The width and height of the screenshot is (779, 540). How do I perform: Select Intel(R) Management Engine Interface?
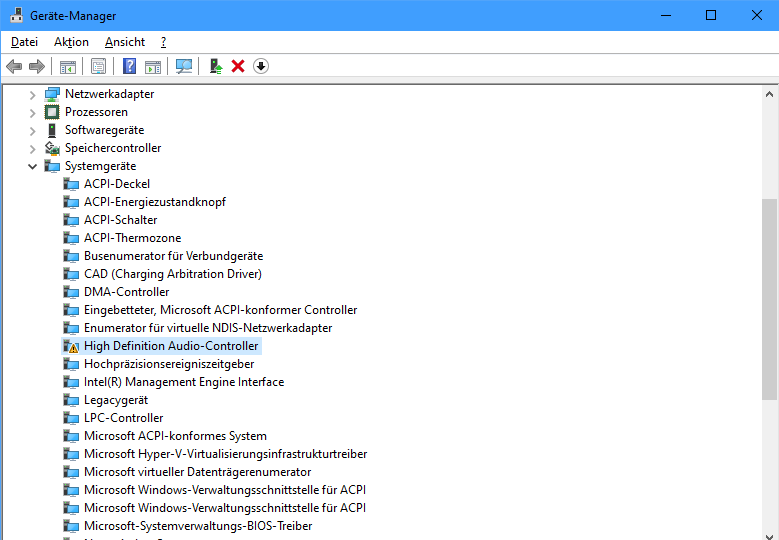[184, 382]
